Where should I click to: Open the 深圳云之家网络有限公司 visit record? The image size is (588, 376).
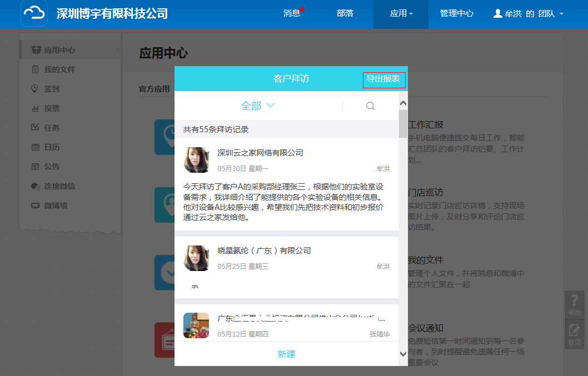[260, 153]
